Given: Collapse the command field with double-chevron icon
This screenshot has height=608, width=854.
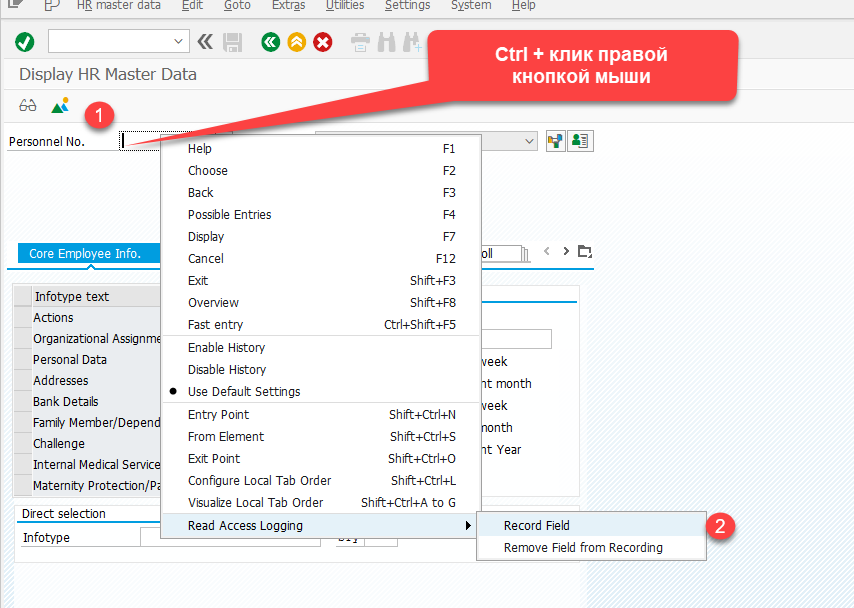Looking at the screenshot, I should pyautogui.click(x=205, y=42).
